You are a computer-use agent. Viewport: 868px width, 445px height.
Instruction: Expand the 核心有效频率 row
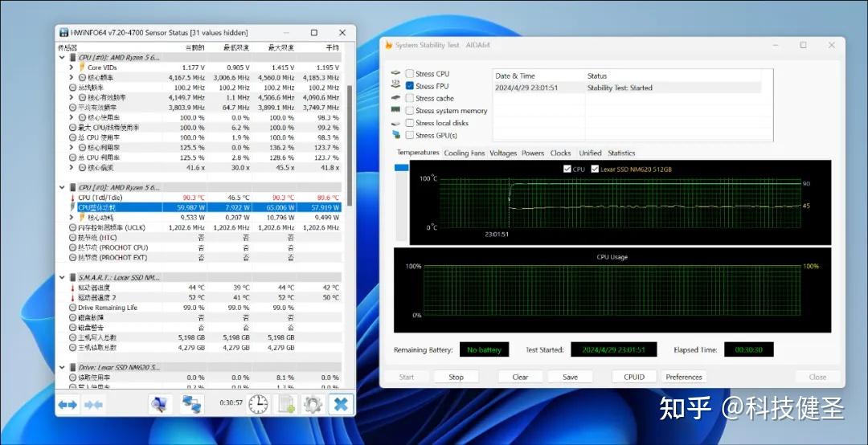tap(72, 97)
